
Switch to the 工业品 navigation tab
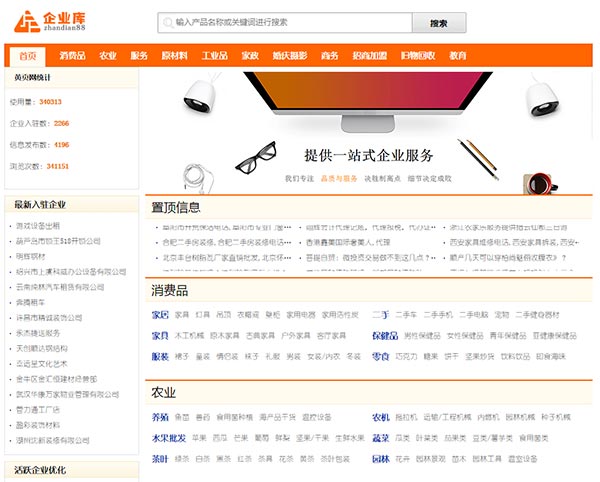point(214,56)
